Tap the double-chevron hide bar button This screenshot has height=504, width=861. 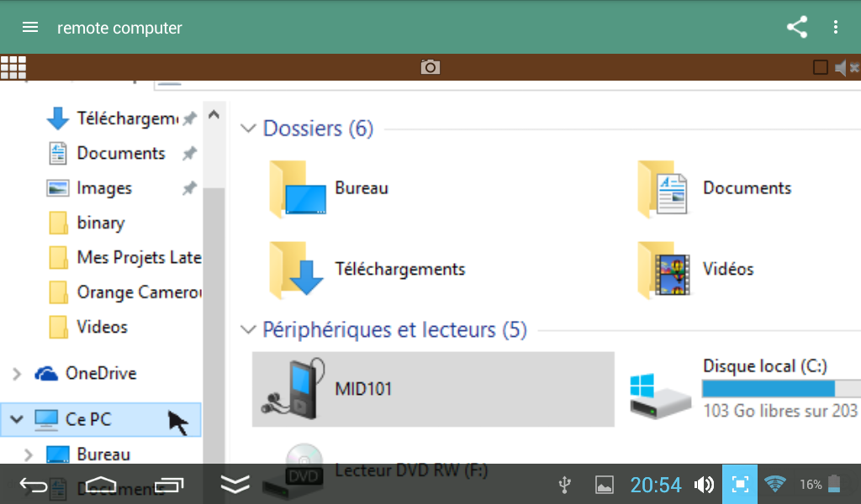click(235, 484)
